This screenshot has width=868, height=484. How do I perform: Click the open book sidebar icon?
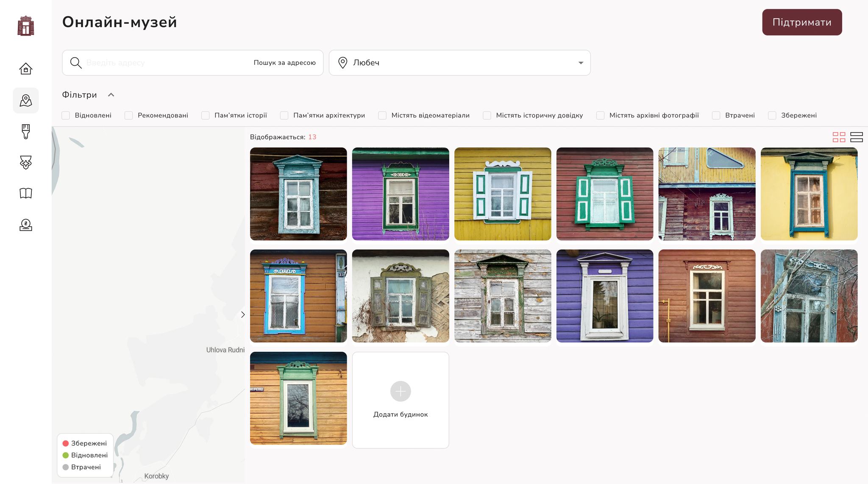pos(26,193)
